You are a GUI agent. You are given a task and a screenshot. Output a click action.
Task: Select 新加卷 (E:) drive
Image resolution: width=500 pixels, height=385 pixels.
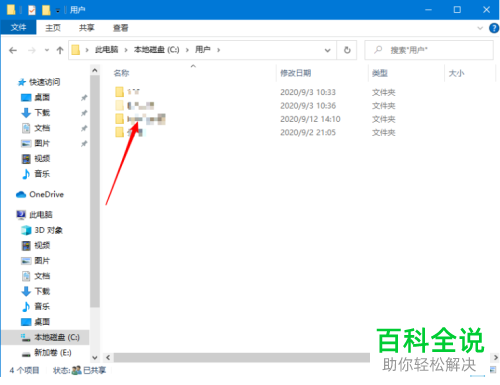(52, 353)
